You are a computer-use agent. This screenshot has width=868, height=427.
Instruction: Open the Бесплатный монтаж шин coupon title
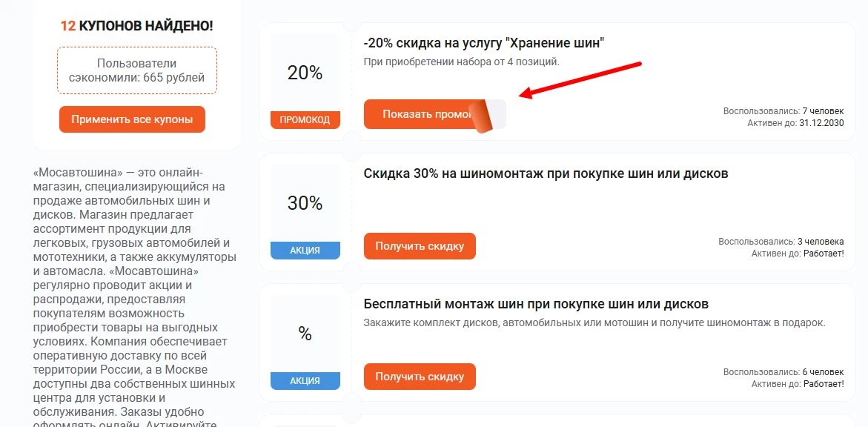click(536, 304)
